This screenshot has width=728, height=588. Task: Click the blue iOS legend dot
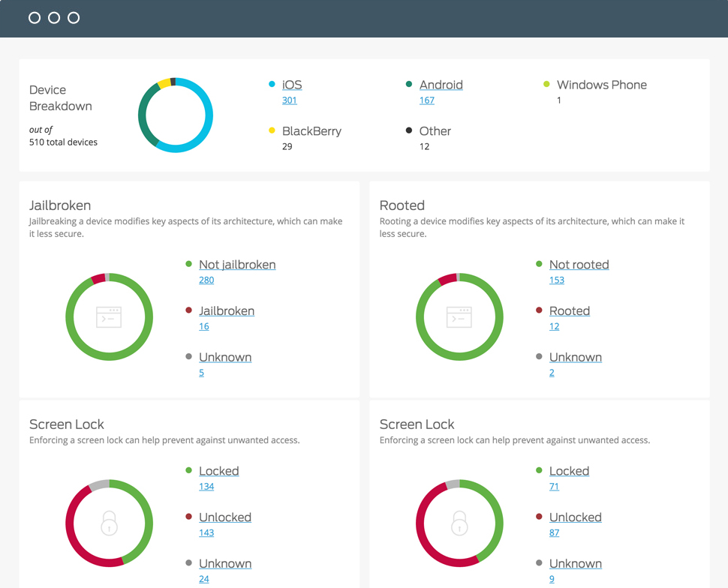pyautogui.click(x=272, y=84)
